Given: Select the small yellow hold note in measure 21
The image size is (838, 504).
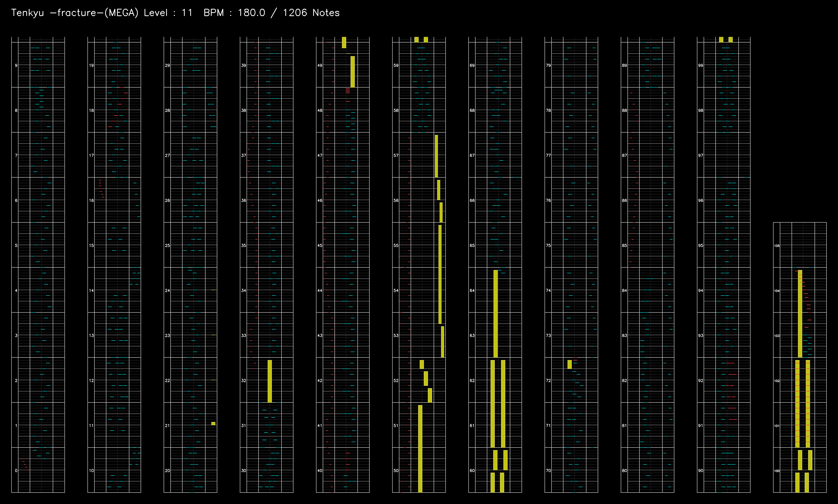Looking at the screenshot, I should (x=213, y=423).
